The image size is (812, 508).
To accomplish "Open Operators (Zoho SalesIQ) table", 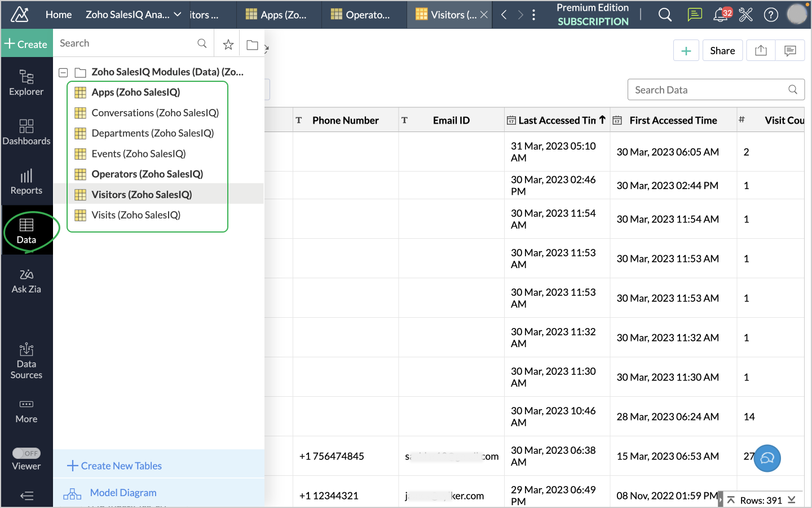I will click(x=147, y=174).
